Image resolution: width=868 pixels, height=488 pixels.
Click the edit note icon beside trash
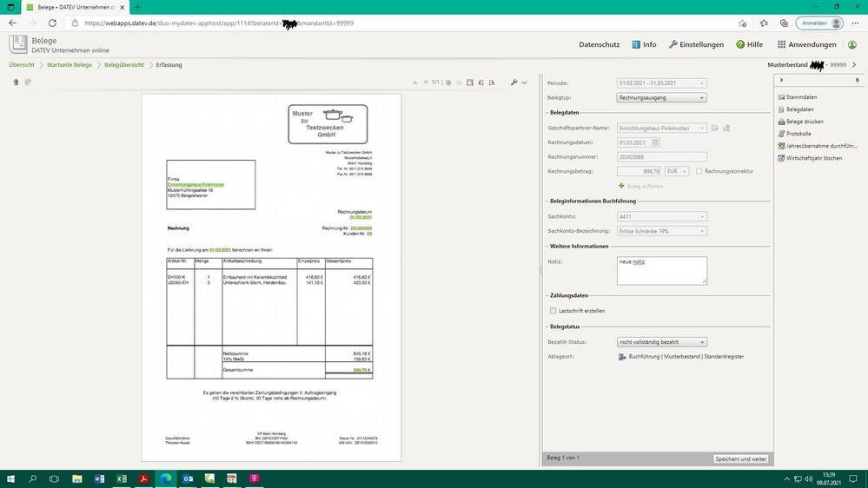(28, 82)
